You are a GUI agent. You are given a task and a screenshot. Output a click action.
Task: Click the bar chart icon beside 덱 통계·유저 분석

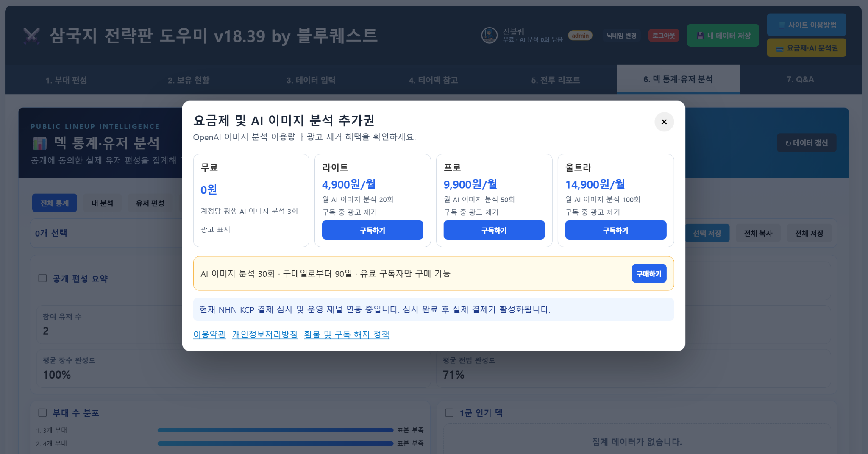tap(40, 143)
